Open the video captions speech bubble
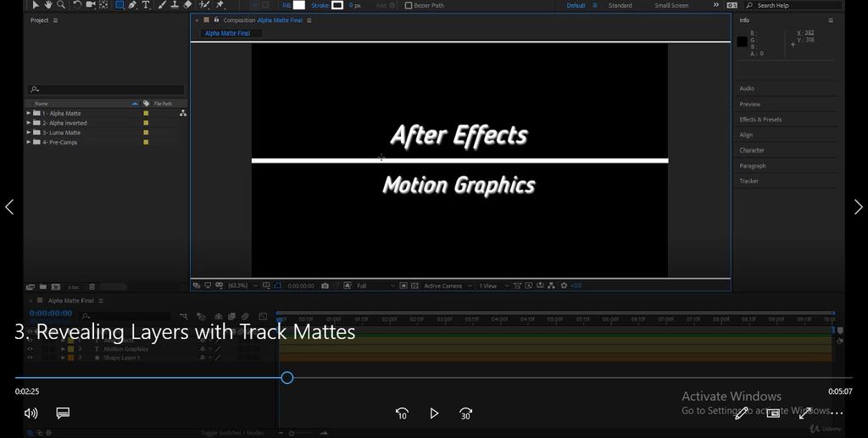Viewport: 868px width, 438px height. tap(63, 413)
